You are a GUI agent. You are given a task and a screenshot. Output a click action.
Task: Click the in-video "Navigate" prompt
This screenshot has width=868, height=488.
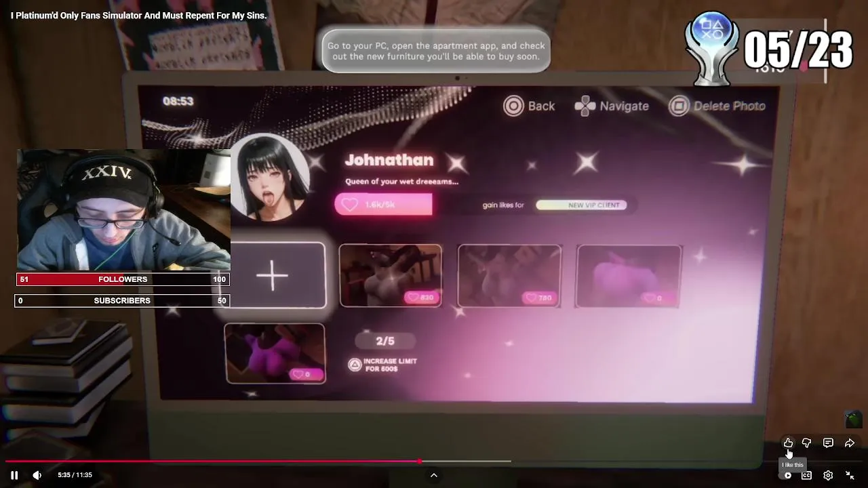click(x=612, y=106)
